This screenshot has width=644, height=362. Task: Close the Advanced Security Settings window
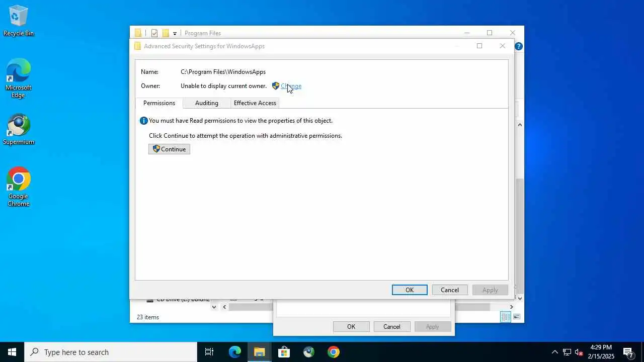[x=503, y=46]
